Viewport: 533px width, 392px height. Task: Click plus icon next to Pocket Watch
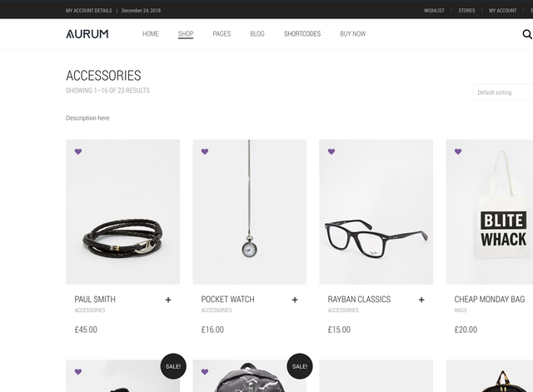(295, 300)
